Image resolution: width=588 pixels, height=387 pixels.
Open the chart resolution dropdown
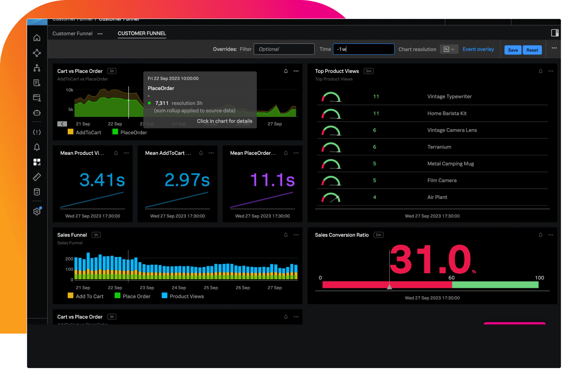tap(449, 49)
